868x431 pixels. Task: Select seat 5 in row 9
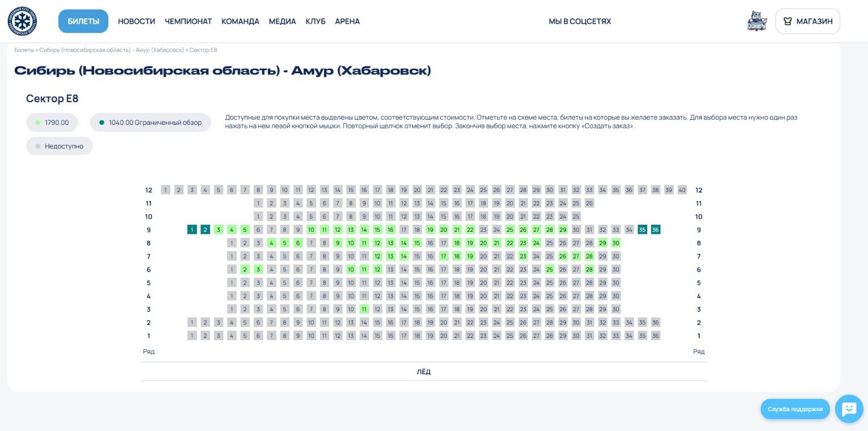(x=245, y=230)
